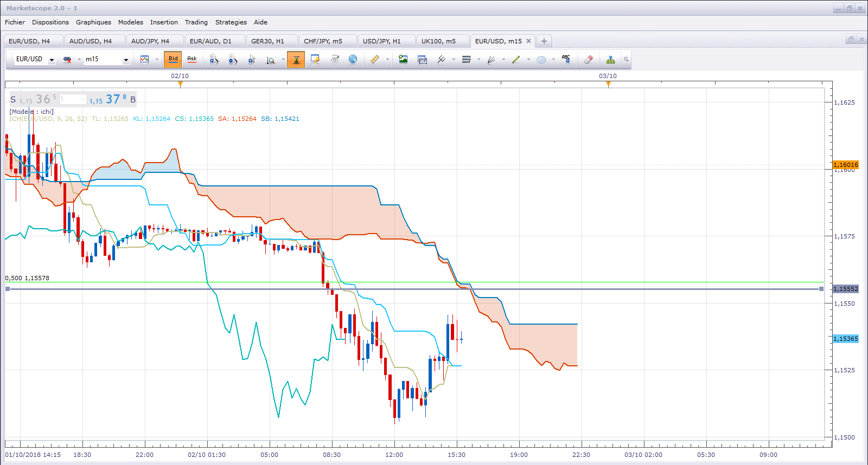Switch to the EUR/USD, H4 tab

click(33, 41)
